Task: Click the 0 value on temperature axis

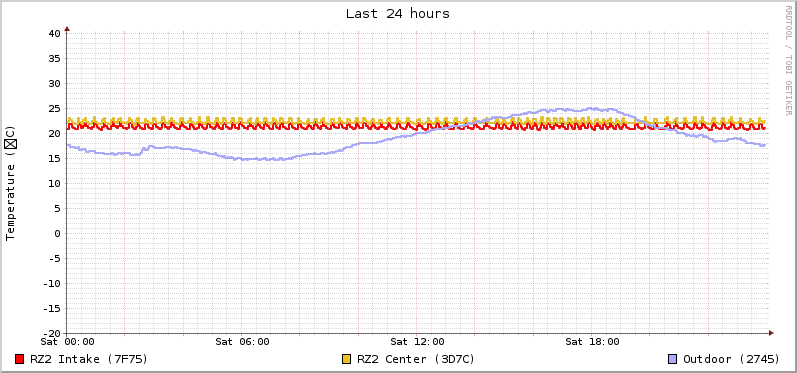Action: click(x=57, y=234)
